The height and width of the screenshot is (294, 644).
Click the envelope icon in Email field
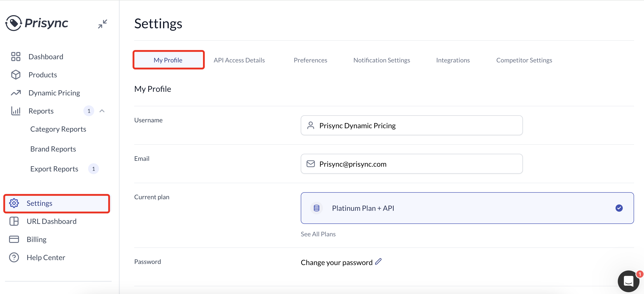310,164
